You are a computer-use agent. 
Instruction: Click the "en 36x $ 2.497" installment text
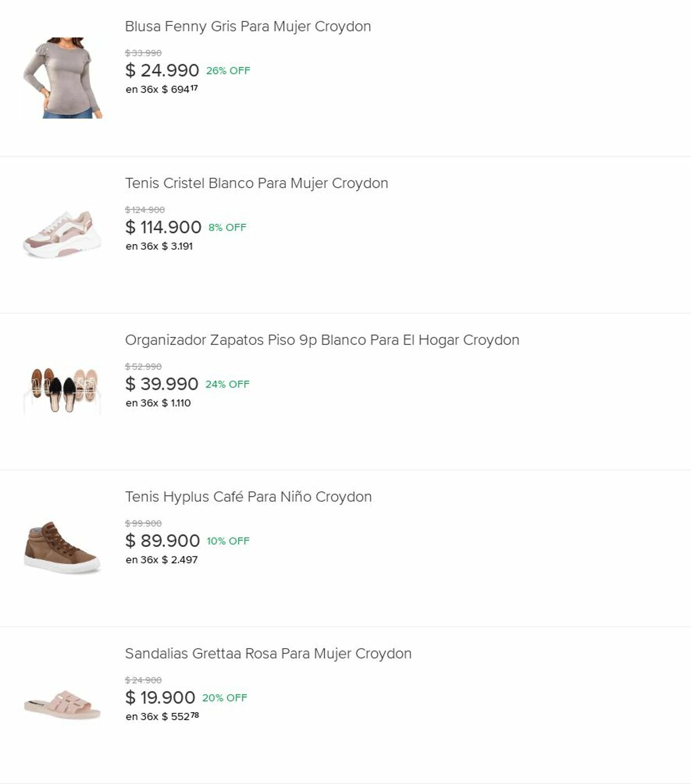[x=161, y=560]
